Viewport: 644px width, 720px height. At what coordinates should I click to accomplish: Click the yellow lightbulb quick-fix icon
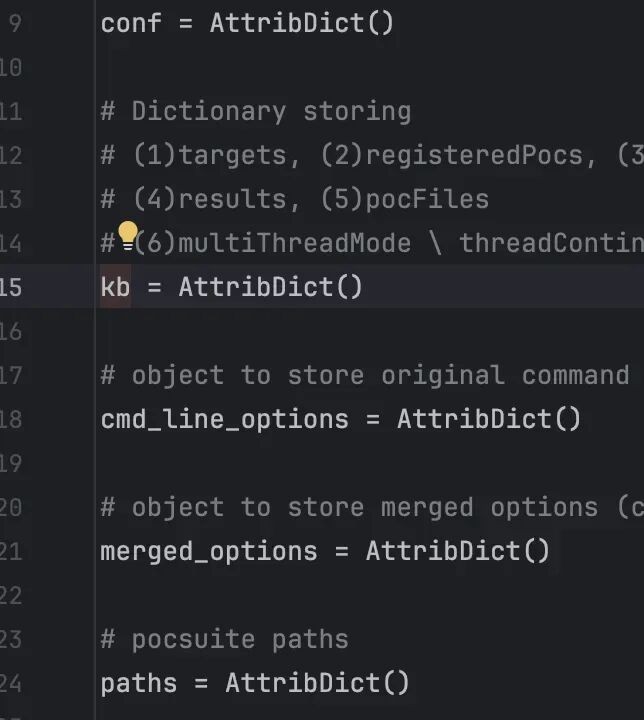(128, 237)
